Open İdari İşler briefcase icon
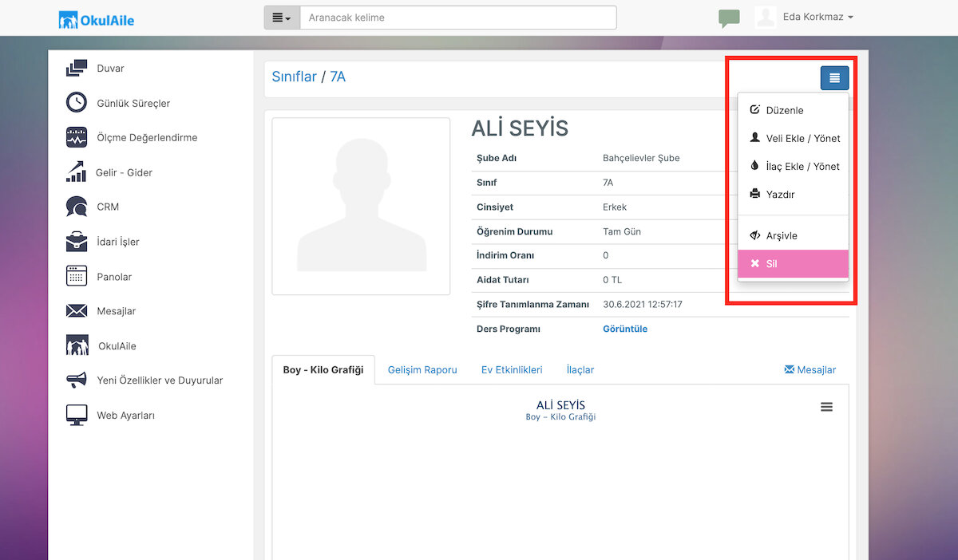The image size is (958, 560). 77,242
